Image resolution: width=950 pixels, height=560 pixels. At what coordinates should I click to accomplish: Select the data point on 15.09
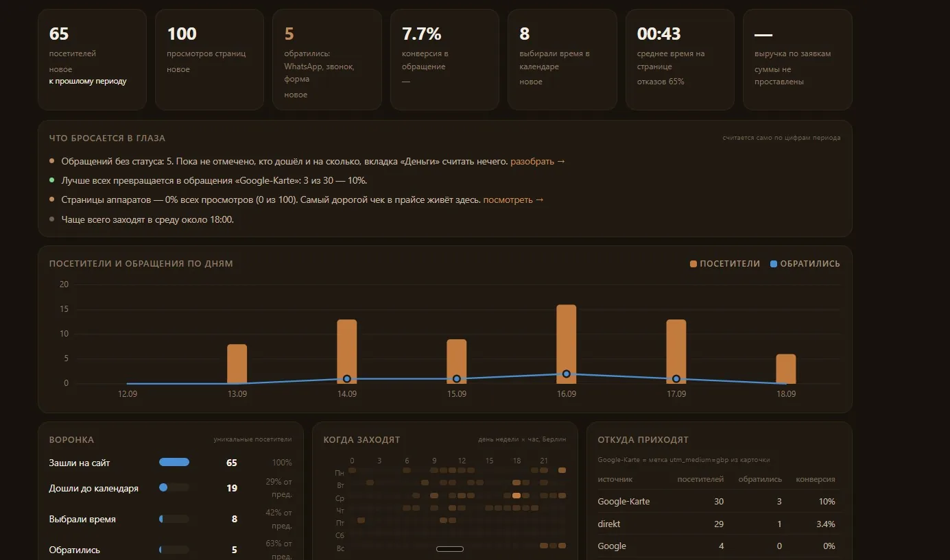coord(457,379)
